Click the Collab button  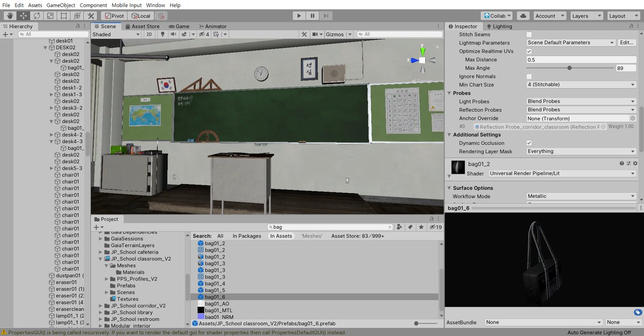[x=497, y=16]
